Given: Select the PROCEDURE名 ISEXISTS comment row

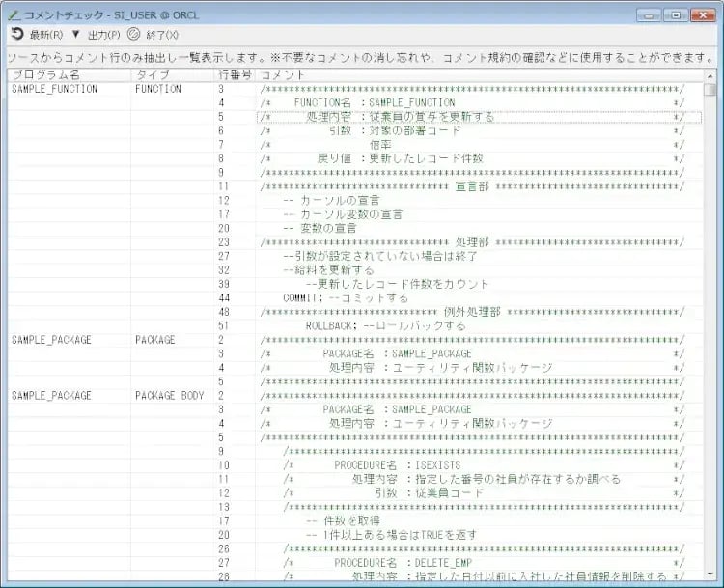Looking at the screenshot, I should [397, 465].
